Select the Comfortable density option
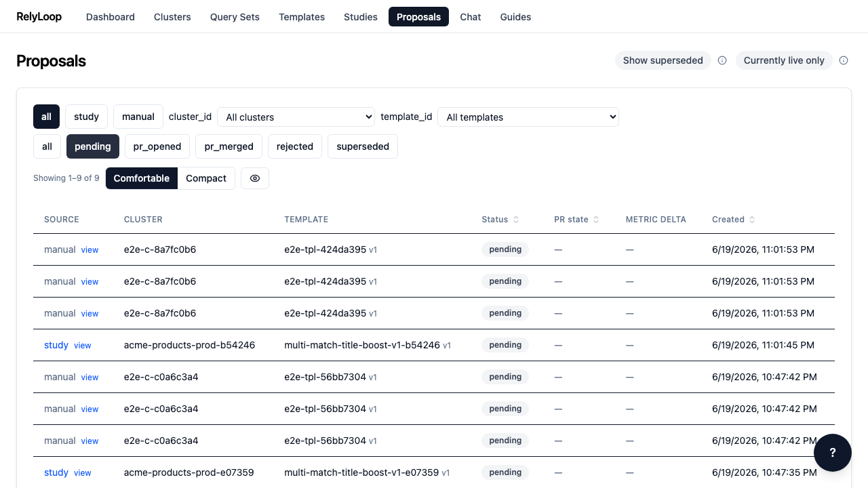 click(142, 178)
